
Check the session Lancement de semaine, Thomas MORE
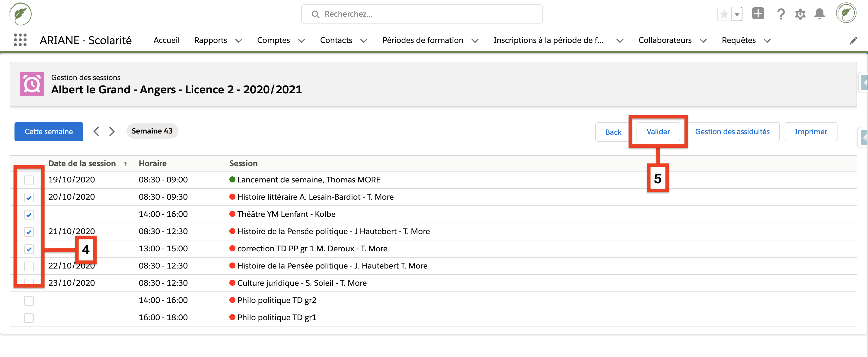[x=29, y=180]
